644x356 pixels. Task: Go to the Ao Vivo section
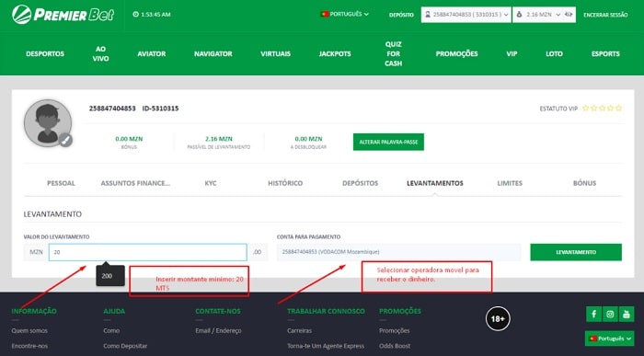(x=100, y=53)
